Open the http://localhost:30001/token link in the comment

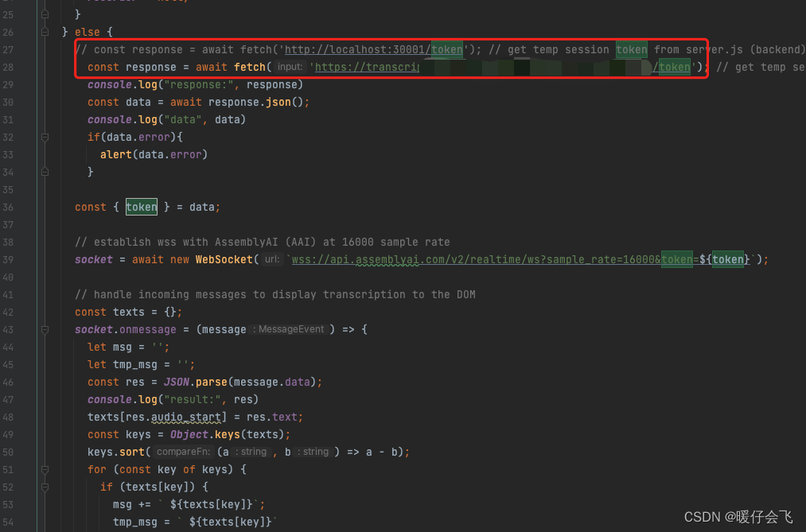click(x=374, y=50)
